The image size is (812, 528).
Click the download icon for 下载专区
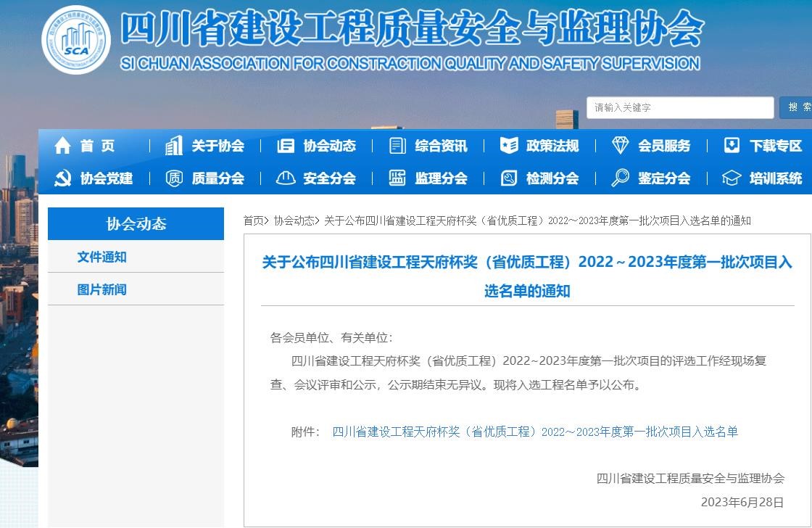(732, 146)
